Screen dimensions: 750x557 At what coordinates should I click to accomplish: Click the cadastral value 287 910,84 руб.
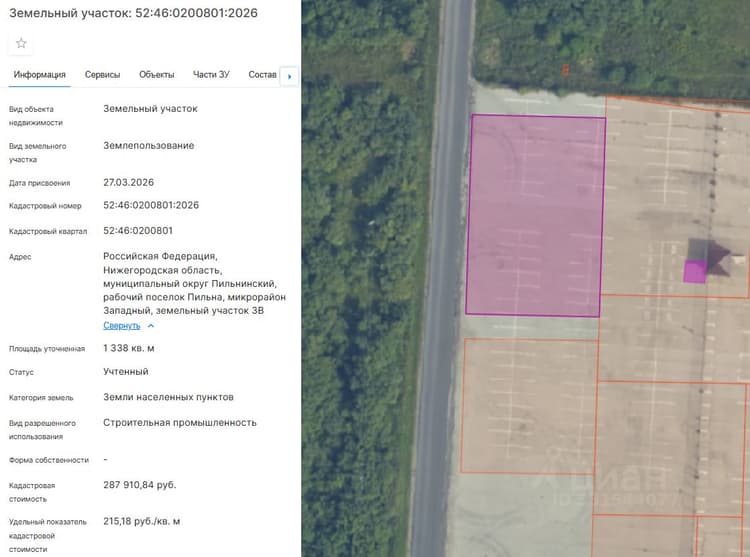pos(140,485)
